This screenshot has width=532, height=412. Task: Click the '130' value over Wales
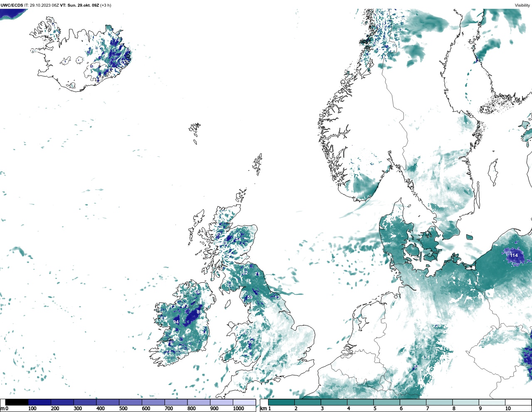(249, 342)
